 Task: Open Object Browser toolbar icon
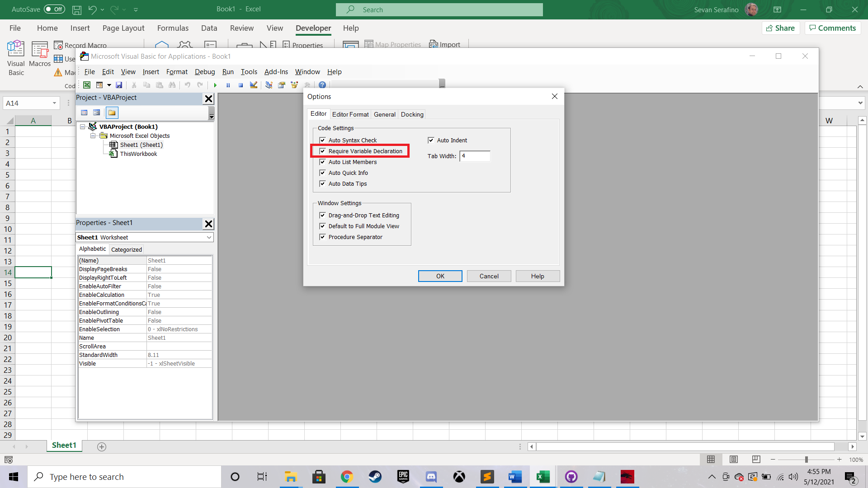(x=294, y=85)
